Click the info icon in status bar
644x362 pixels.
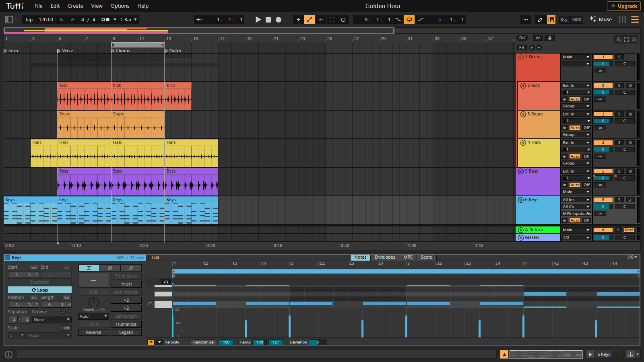[x=9, y=354]
